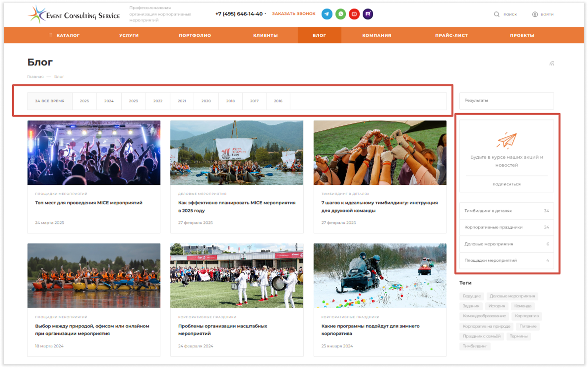
Task: Click the Заказать звонок link
Action: click(x=294, y=14)
